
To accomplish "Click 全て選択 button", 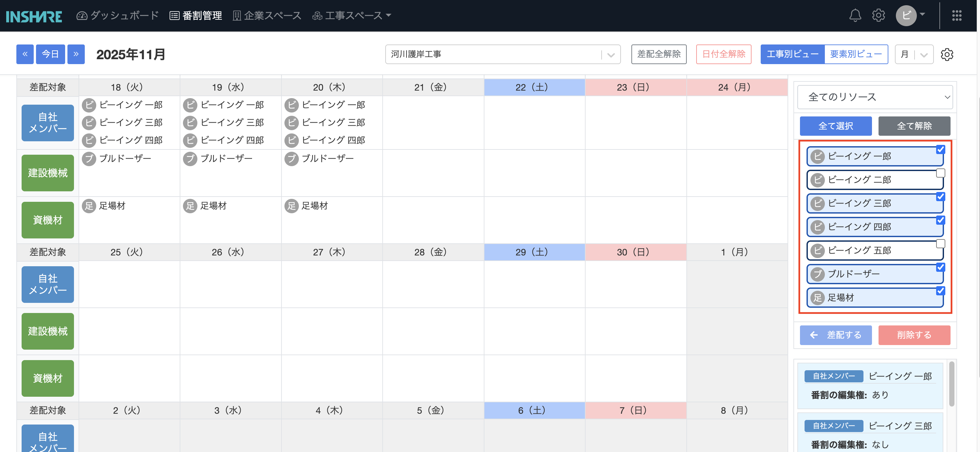I will (x=836, y=126).
